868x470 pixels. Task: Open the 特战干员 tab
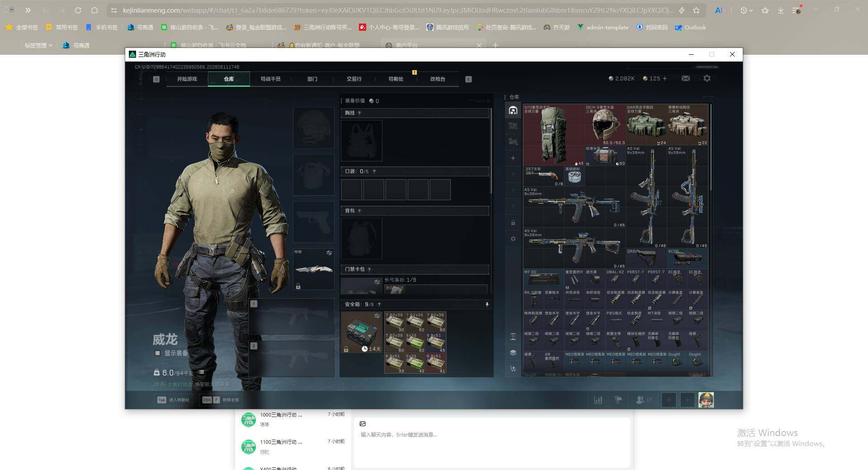(x=270, y=79)
